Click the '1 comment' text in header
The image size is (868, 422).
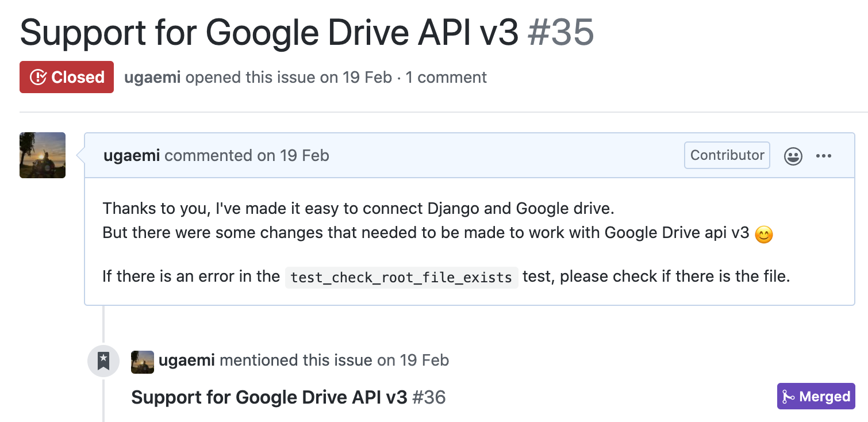pos(446,77)
